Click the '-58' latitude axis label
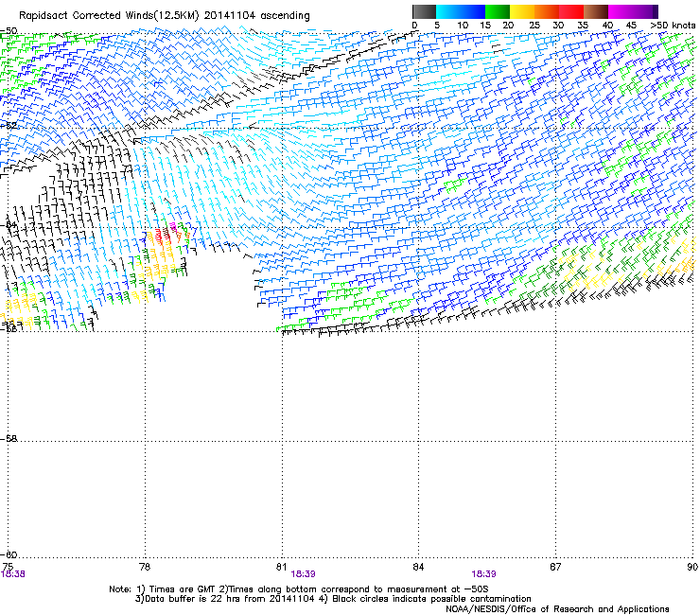This screenshot has height=615, width=700. 9,439
